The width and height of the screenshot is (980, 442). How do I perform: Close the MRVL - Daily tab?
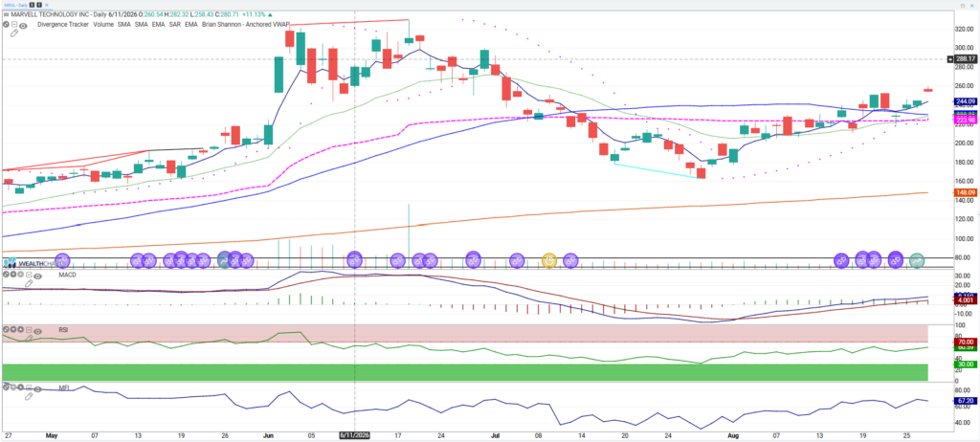(x=46, y=5)
